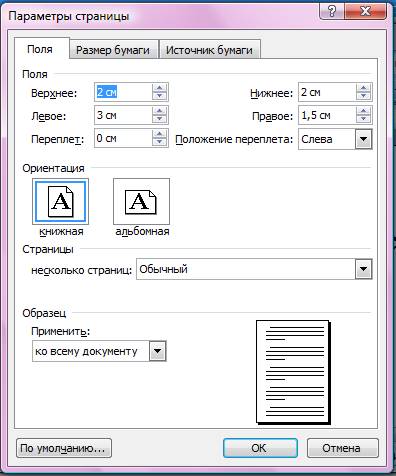Increase the Верхнее margin with up arrow
The image size is (396, 476).
point(159,88)
